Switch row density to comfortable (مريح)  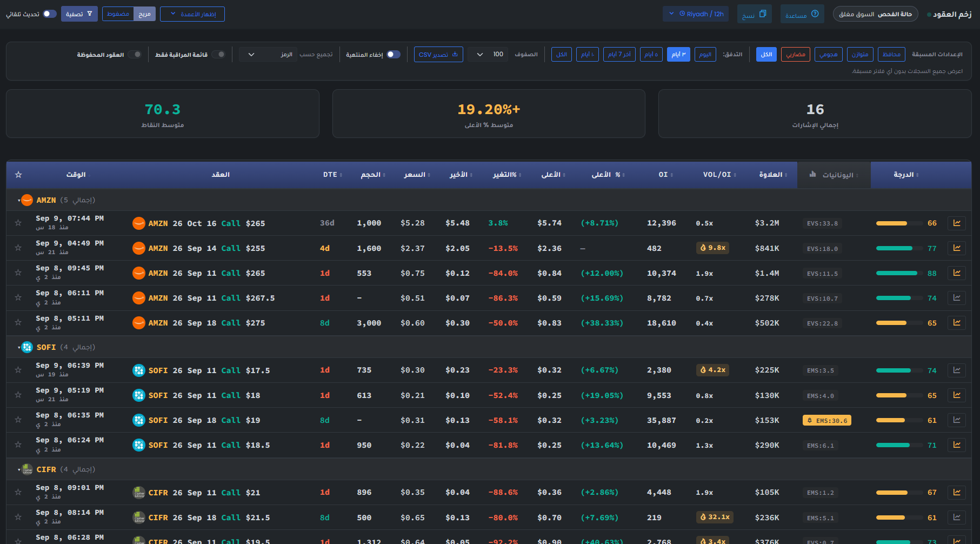[x=144, y=14]
